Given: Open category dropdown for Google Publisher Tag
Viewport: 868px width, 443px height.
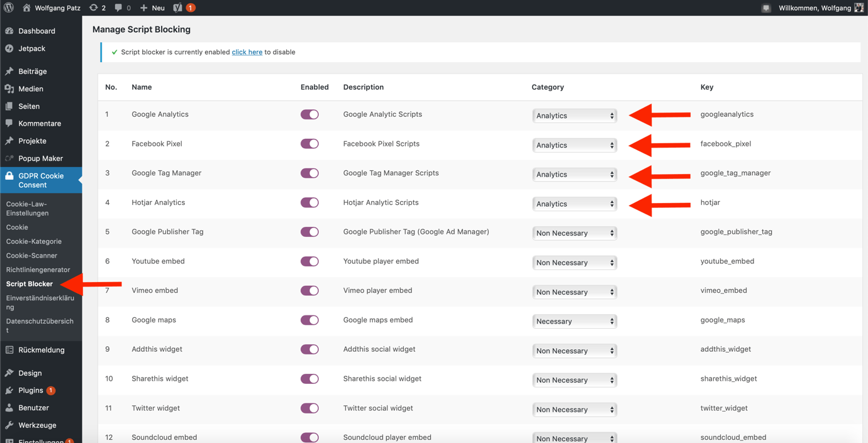Looking at the screenshot, I should [x=574, y=233].
